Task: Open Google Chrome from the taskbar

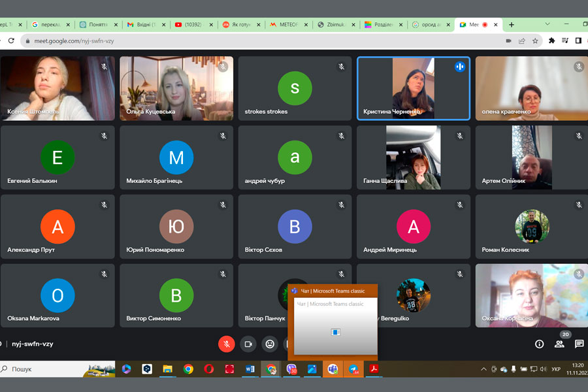Action: click(x=188, y=369)
